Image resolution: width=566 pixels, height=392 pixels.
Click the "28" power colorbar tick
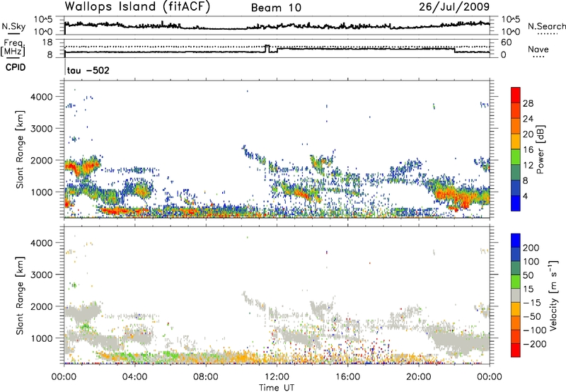pyautogui.click(x=528, y=103)
